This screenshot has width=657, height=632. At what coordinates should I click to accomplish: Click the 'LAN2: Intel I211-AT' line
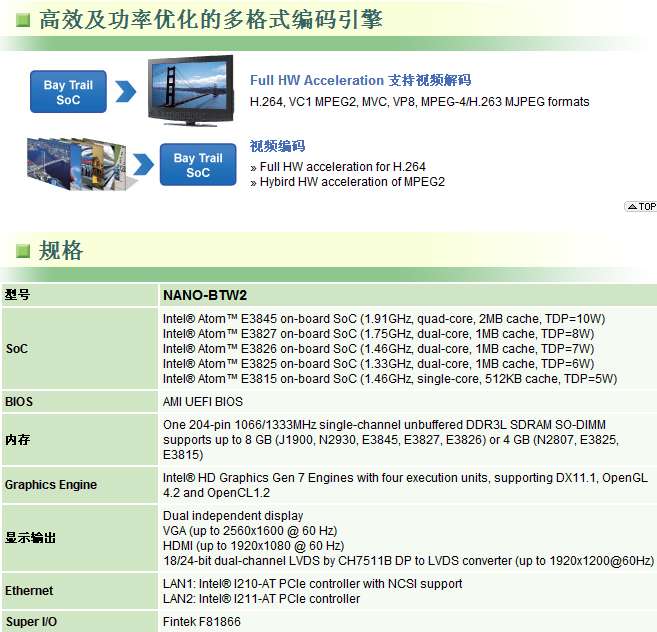tap(261, 599)
